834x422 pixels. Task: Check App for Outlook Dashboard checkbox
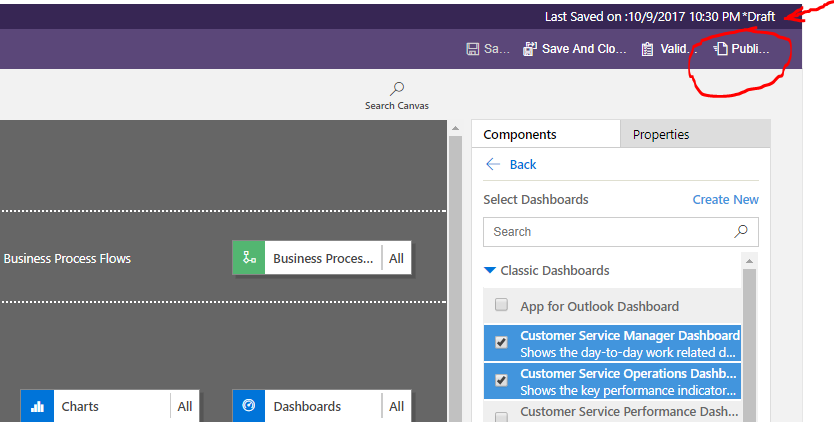coord(501,304)
